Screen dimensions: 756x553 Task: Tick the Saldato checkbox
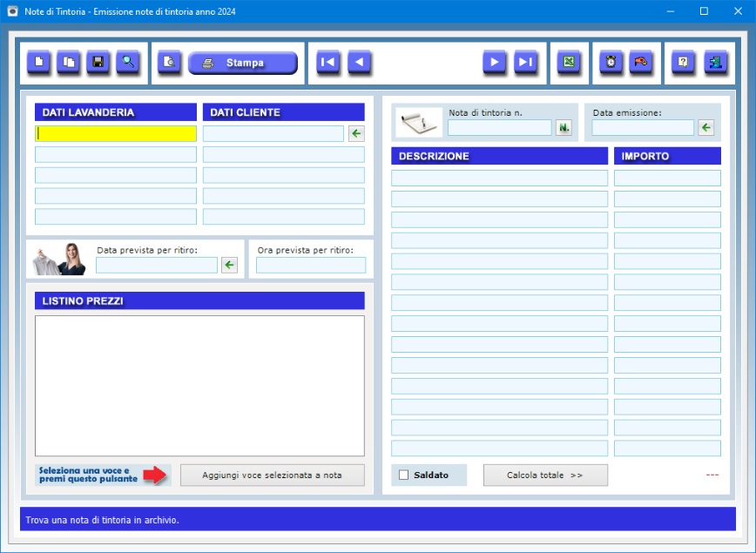click(x=403, y=475)
